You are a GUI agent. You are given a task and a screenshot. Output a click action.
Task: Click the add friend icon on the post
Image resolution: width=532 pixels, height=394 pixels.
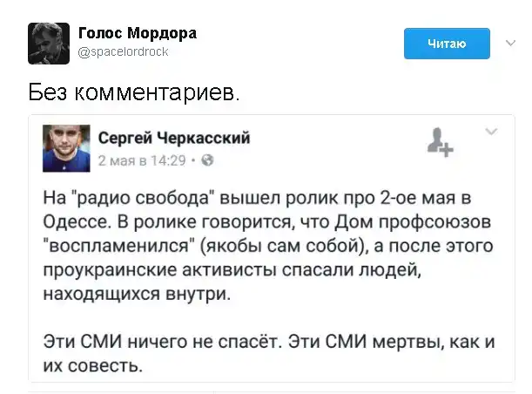(440, 142)
